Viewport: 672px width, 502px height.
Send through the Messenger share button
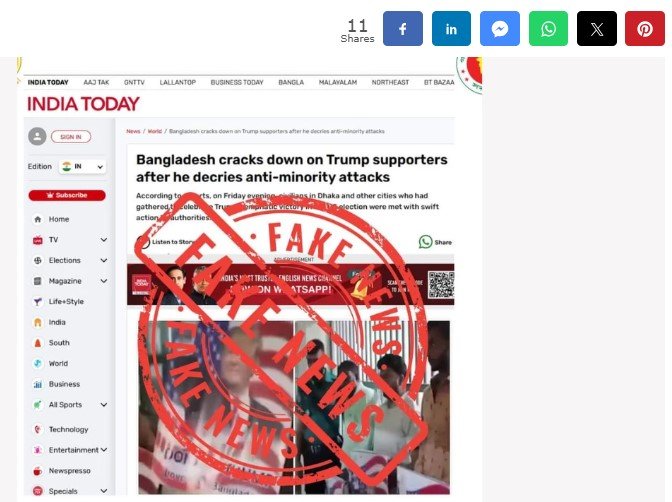click(500, 29)
